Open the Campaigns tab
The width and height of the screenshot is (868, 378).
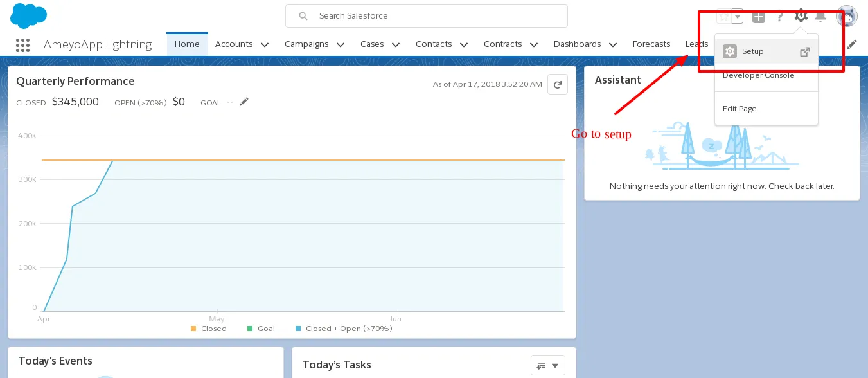(306, 44)
